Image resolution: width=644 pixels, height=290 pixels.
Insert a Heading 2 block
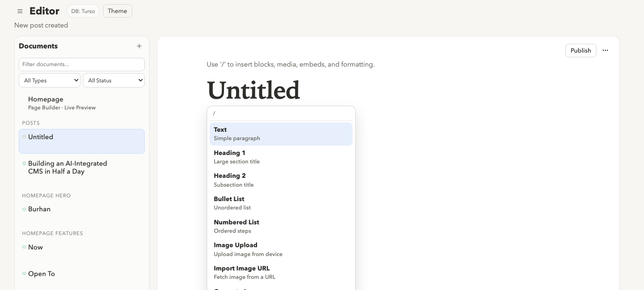click(281, 180)
